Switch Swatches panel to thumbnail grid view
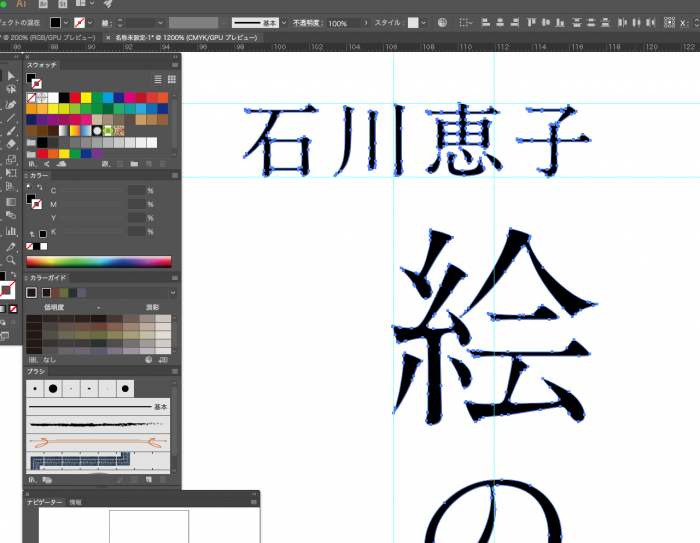The width and height of the screenshot is (700, 543). click(172, 79)
